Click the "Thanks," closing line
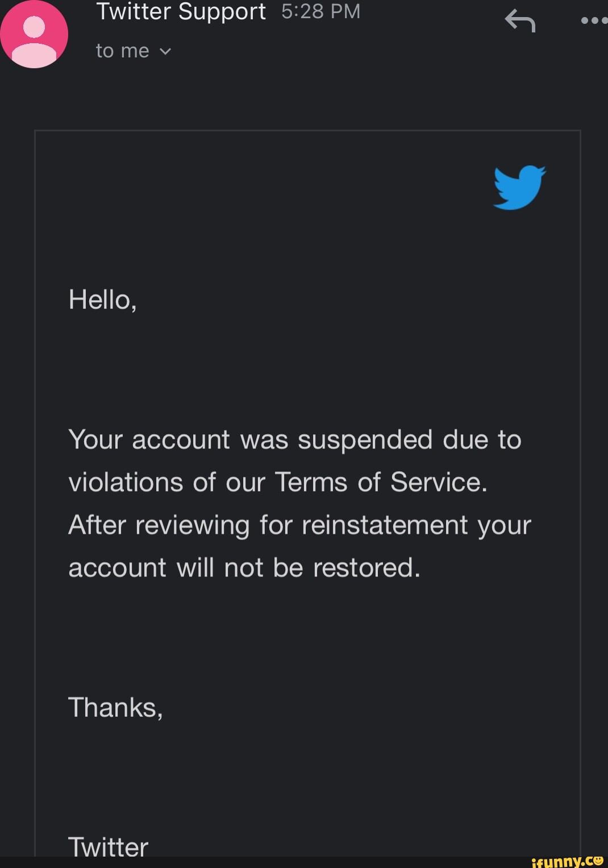This screenshot has height=868, width=608. click(115, 708)
